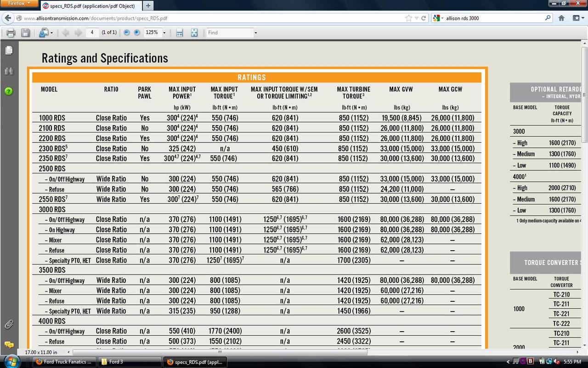Click 'TC-221' torque converter entry
The height and width of the screenshot is (368, 588).
[x=561, y=314]
